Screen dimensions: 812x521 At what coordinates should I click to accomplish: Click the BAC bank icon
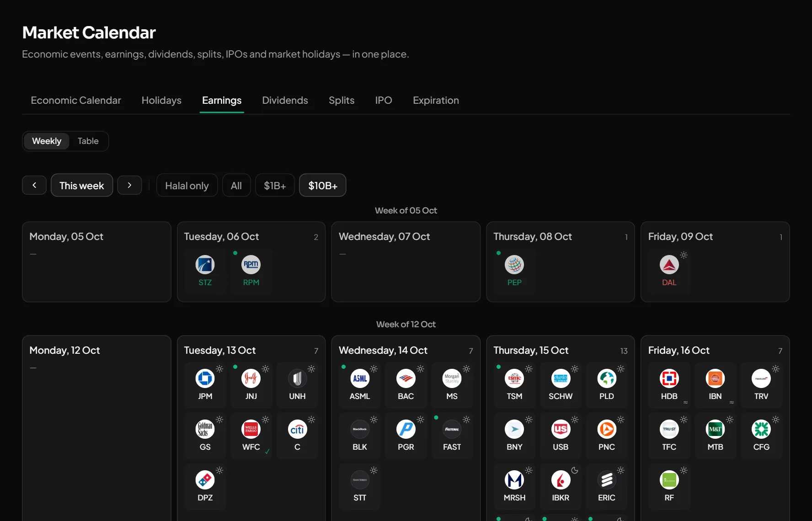406,378
